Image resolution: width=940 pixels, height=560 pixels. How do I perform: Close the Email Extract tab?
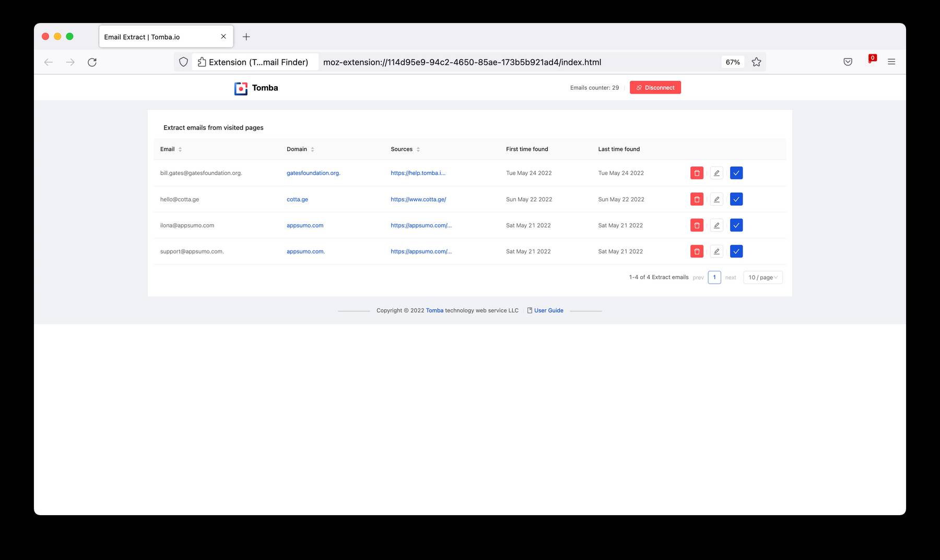(224, 37)
